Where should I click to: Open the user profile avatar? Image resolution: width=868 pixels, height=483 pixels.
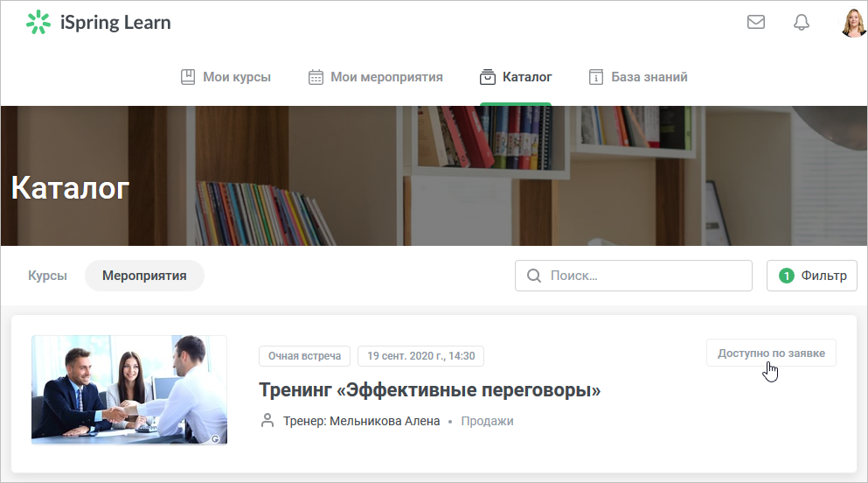coord(854,24)
